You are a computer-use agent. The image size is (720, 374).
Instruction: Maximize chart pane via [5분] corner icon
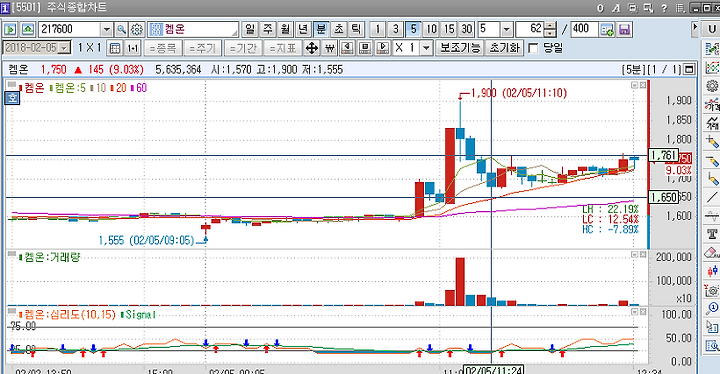pyautogui.click(x=689, y=69)
